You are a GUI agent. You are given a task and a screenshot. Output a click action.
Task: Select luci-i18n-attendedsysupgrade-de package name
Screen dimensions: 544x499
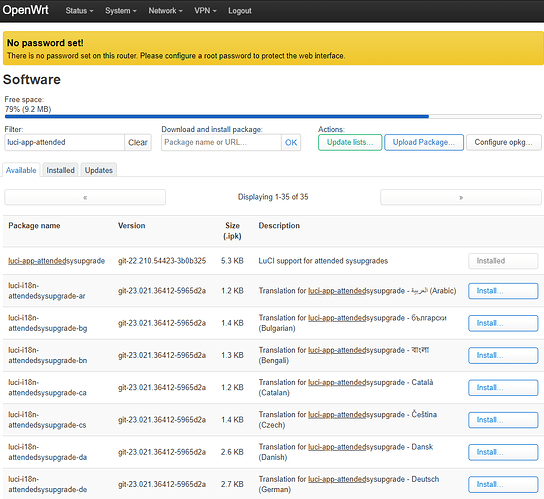coord(48,484)
